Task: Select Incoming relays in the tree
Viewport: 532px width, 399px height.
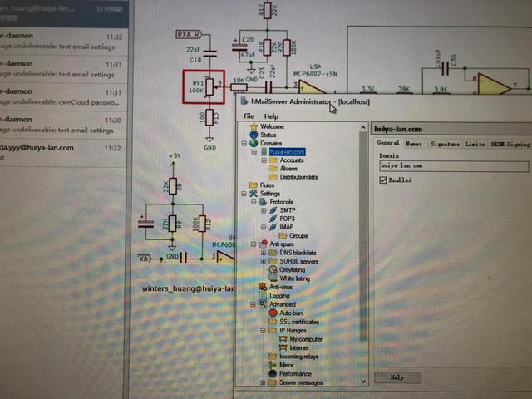Action: [x=298, y=357]
